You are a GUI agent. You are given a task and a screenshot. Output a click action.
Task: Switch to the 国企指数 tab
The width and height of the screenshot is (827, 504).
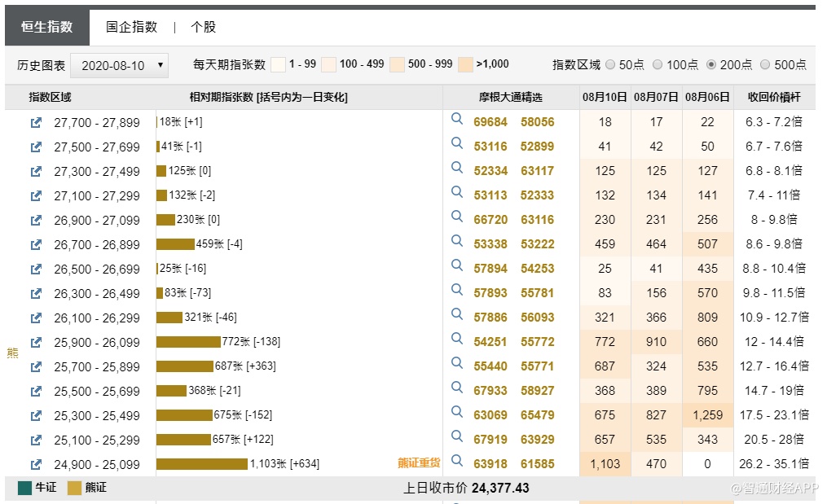point(131,27)
